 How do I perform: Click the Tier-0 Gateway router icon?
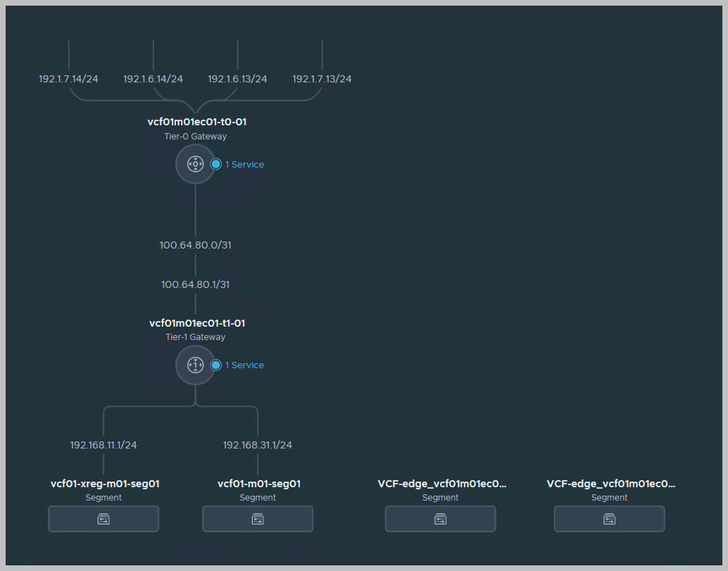click(195, 164)
